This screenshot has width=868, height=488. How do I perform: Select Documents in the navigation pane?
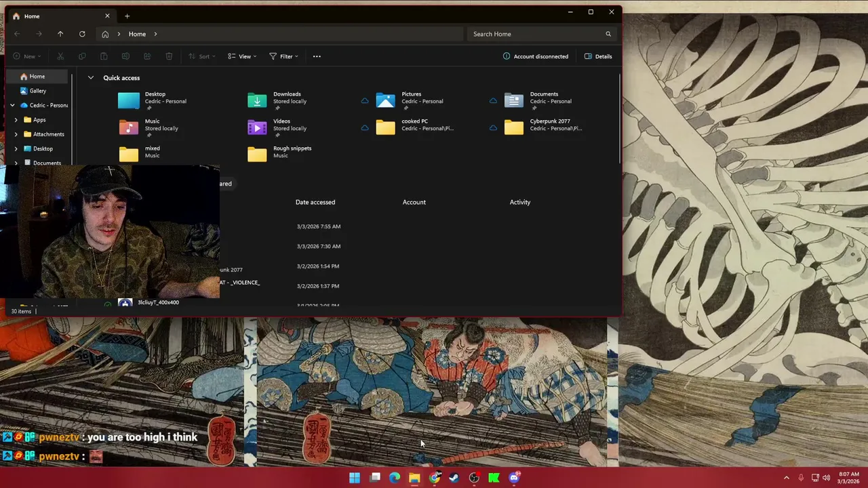47,163
